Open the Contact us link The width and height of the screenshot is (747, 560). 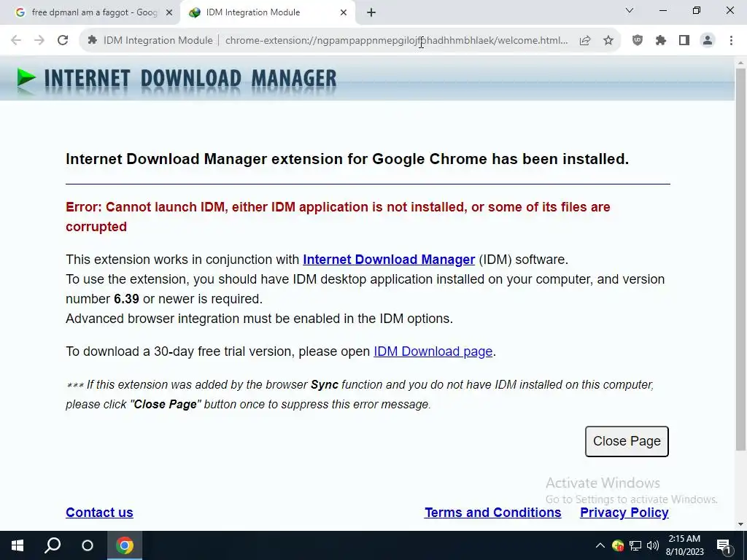99,513
